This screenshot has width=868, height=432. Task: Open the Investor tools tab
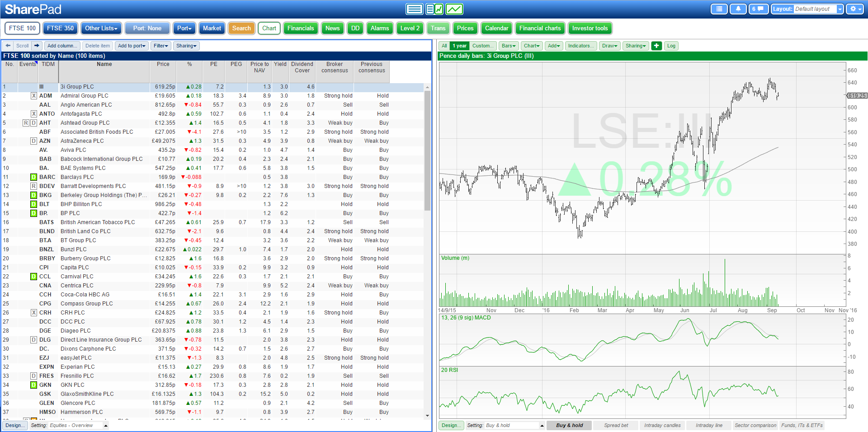(590, 28)
